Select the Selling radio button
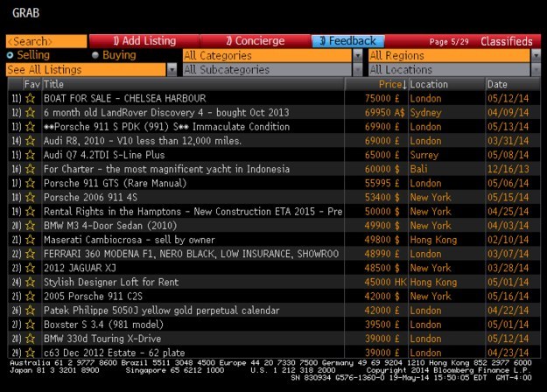 pyautogui.click(x=11, y=55)
